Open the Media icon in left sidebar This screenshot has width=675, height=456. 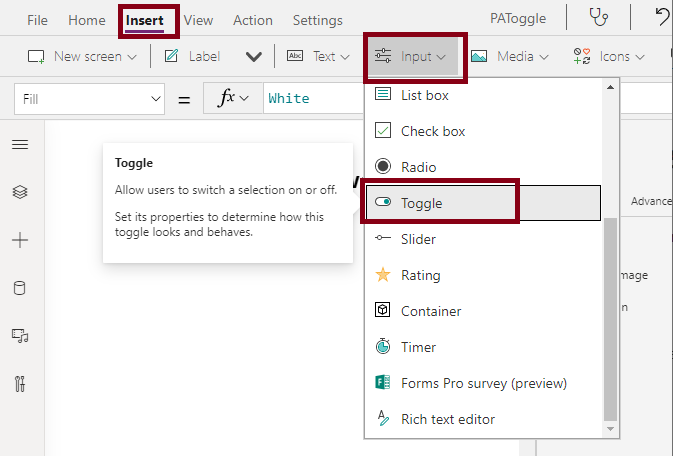(x=20, y=336)
